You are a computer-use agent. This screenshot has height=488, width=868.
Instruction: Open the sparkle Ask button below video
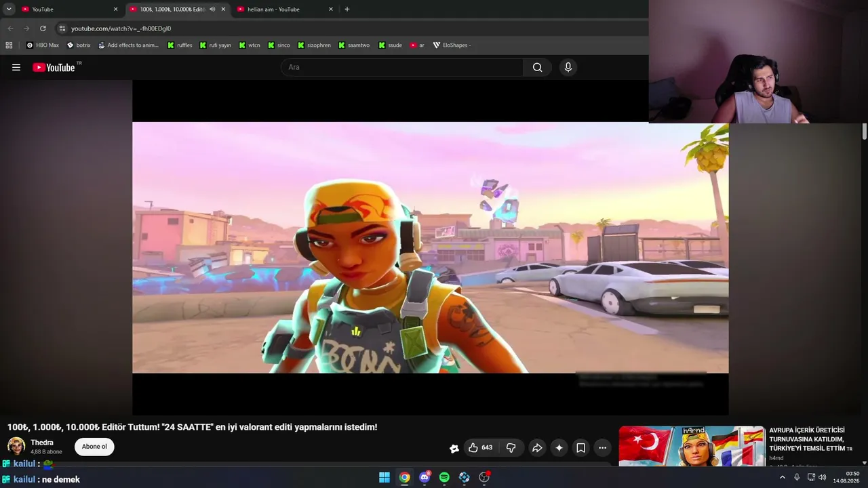pos(559,447)
